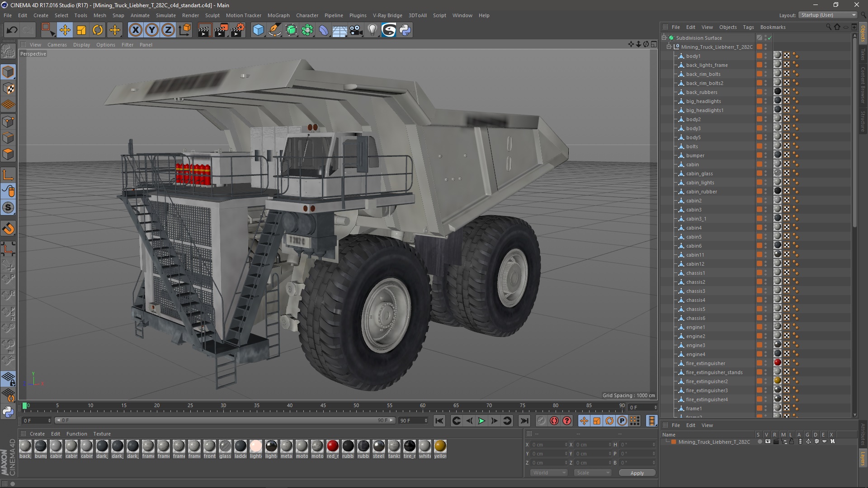Open the MoGraph menu

pyautogui.click(x=278, y=15)
